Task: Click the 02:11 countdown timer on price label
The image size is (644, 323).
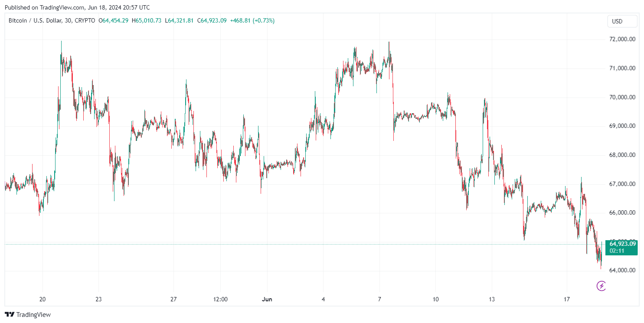Action: 617,251
